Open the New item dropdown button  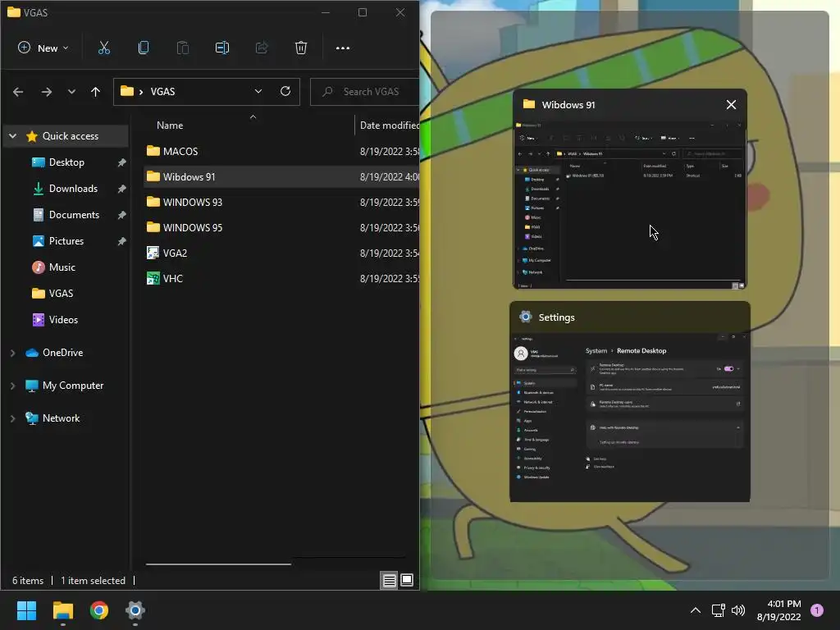(x=43, y=48)
